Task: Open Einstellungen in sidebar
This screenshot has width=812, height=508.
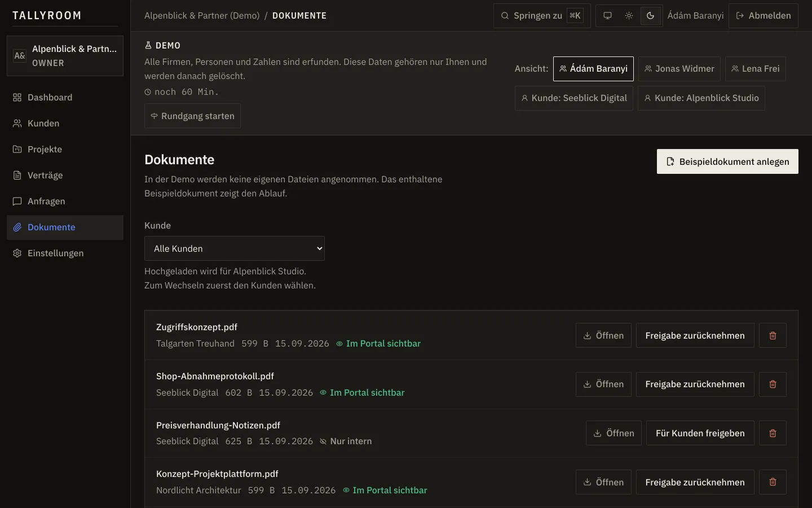Action: 65,253
